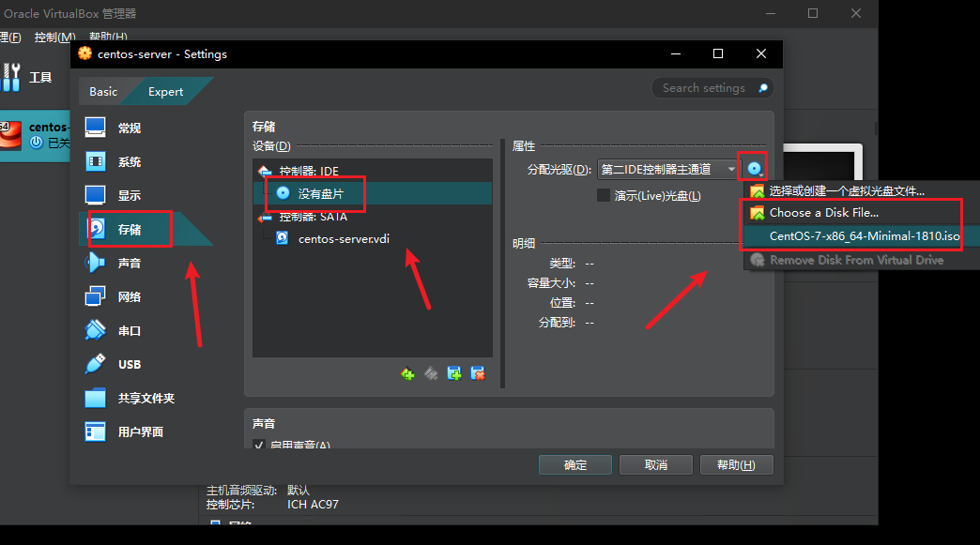Open the 控制(M) menu in VirtualBox Manager
The height and width of the screenshot is (545, 980).
tap(55, 38)
